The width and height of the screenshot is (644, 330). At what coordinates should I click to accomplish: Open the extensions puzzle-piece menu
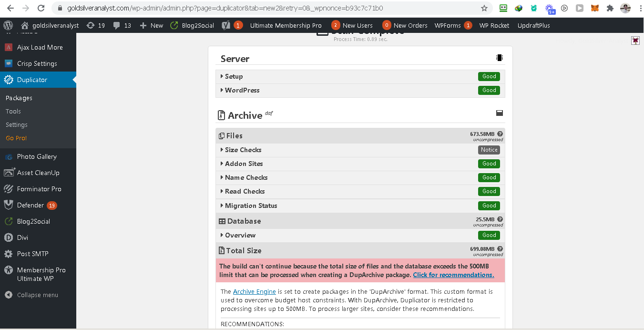pyautogui.click(x=610, y=8)
